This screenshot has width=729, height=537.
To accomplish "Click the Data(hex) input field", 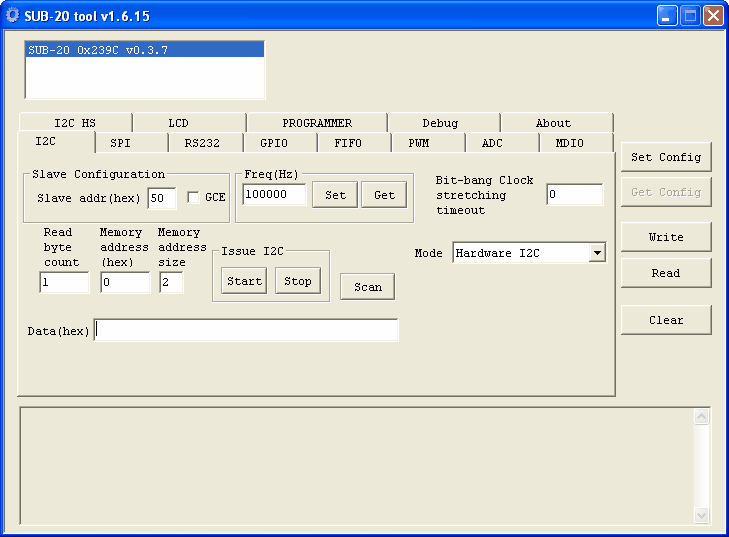I will click(246, 330).
